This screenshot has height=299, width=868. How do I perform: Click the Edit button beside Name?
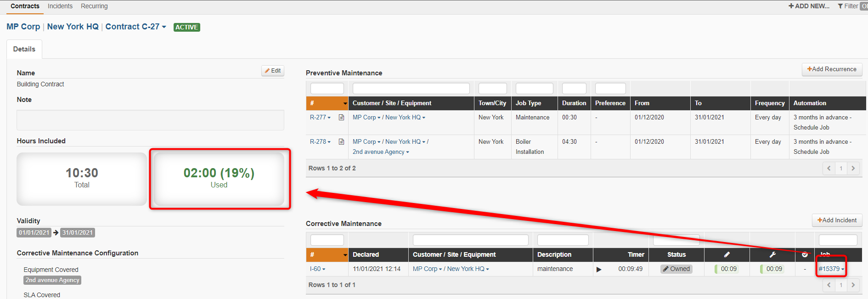273,71
